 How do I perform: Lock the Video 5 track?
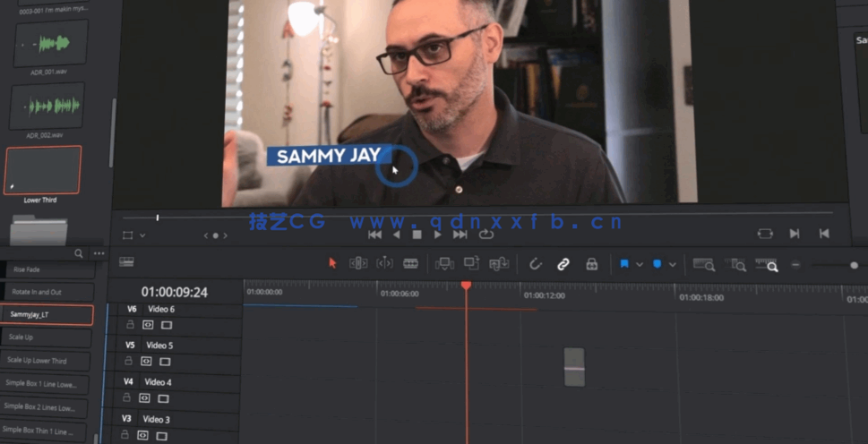pos(128,361)
